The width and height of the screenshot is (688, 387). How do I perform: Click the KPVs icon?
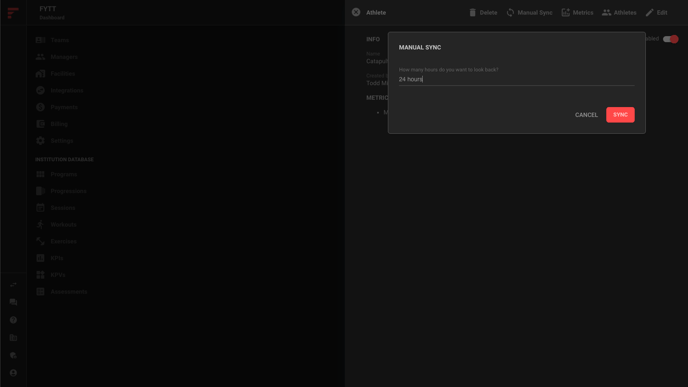pos(40,275)
